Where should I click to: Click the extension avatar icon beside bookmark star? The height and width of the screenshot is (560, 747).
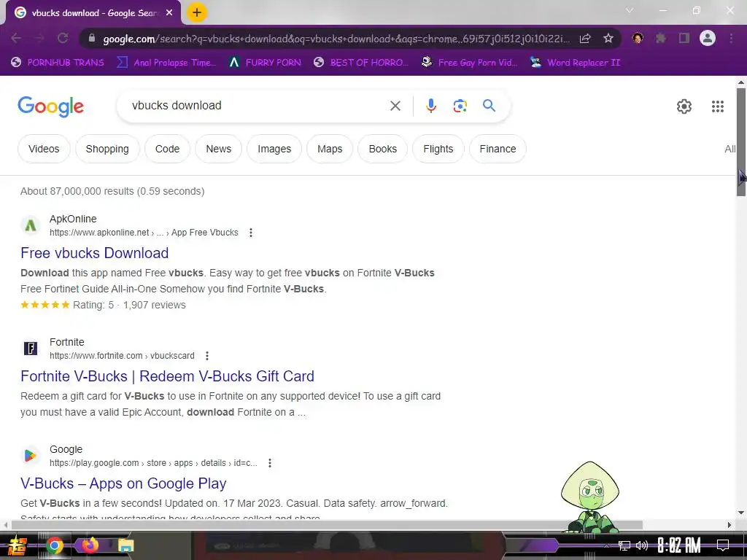click(638, 38)
